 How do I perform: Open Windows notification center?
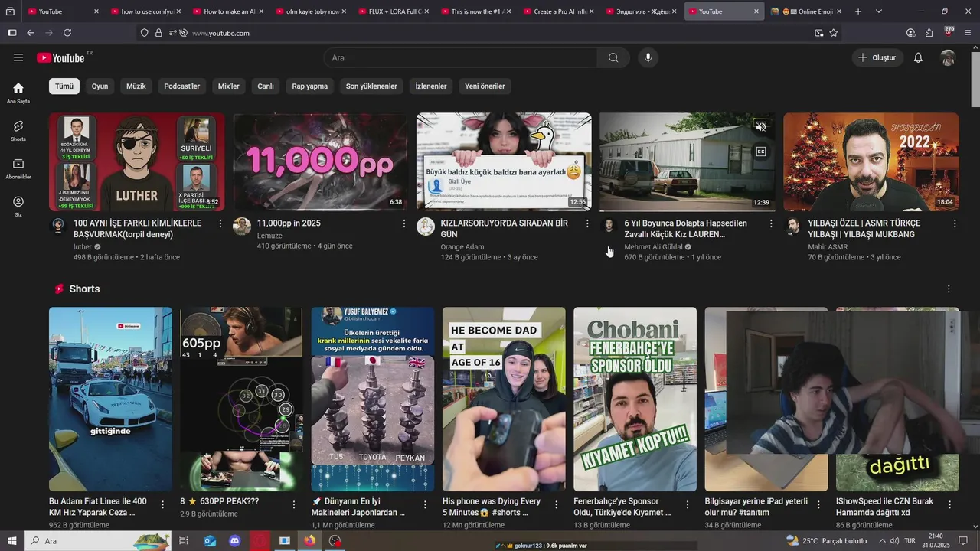pyautogui.click(x=964, y=541)
